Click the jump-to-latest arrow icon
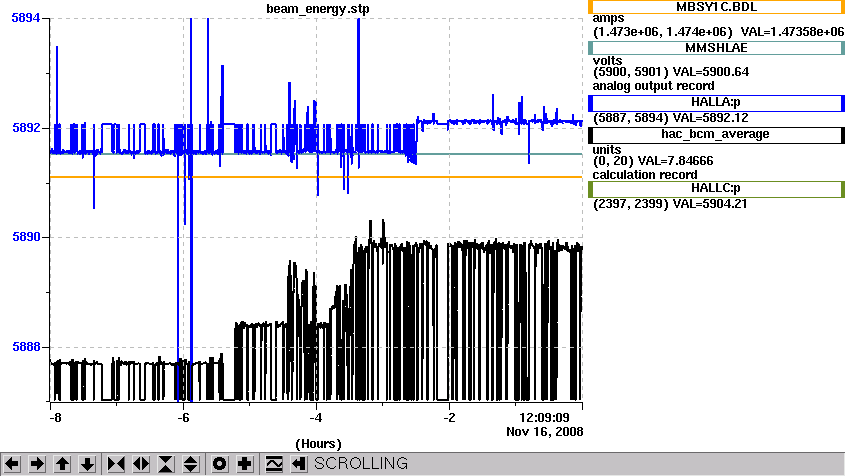This screenshot has width=845, height=476. click(x=299, y=464)
